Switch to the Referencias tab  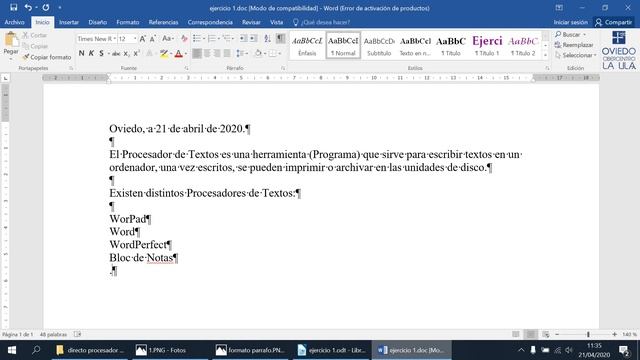pyautogui.click(x=163, y=22)
